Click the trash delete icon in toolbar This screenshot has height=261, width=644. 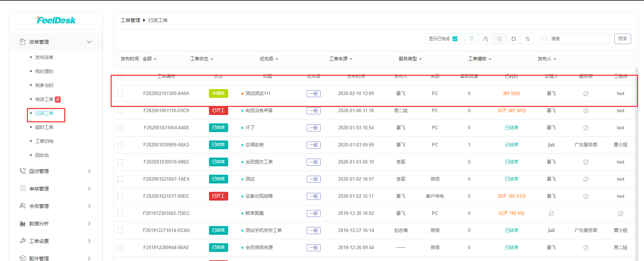click(x=499, y=39)
